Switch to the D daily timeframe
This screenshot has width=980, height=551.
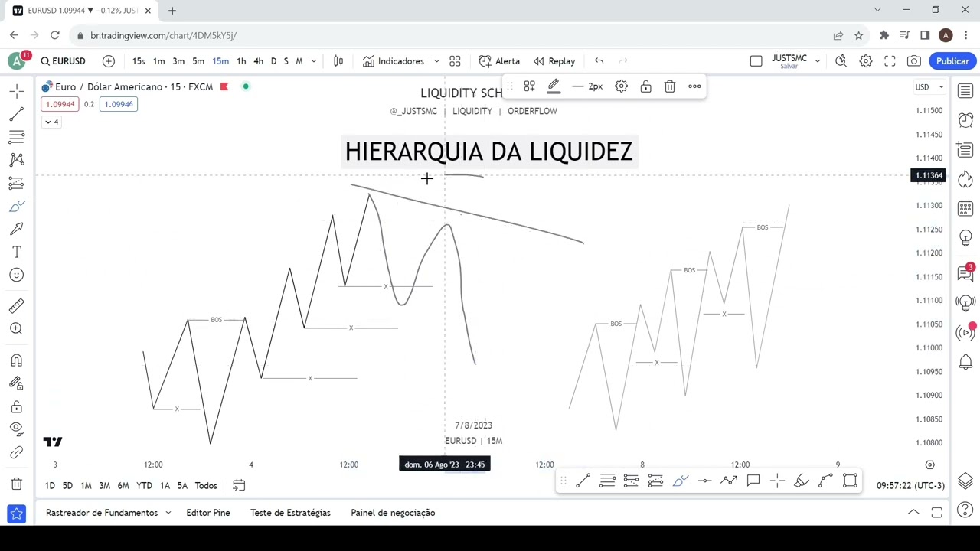273,61
